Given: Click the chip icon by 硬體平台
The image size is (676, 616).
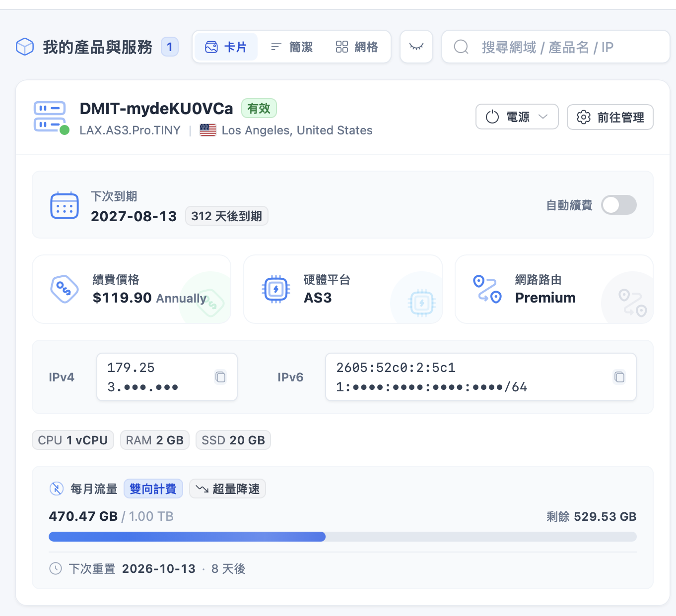Looking at the screenshot, I should click(x=276, y=289).
